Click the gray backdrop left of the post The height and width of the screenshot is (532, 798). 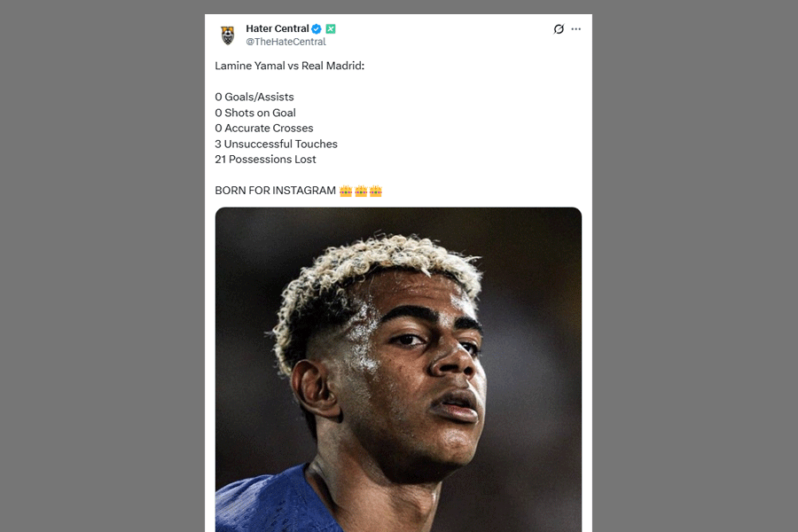tap(102, 266)
